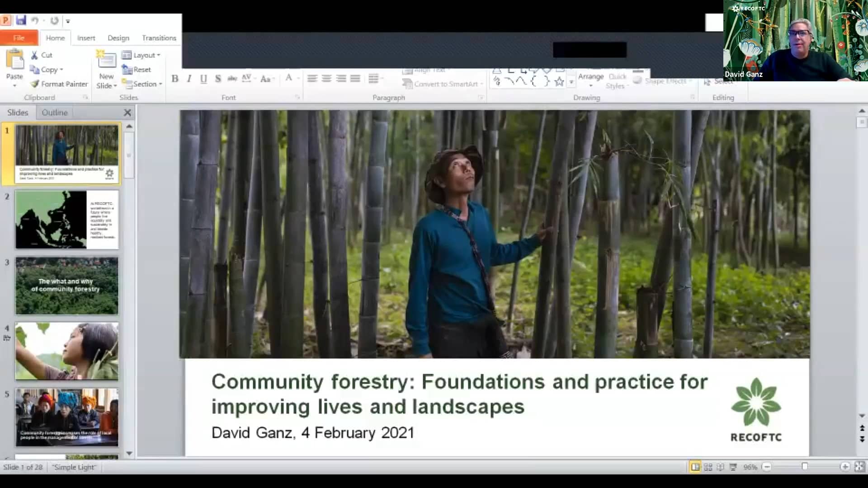Image resolution: width=868 pixels, height=488 pixels.
Task: Click the Arrange icon in Drawing group
Action: point(591,76)
